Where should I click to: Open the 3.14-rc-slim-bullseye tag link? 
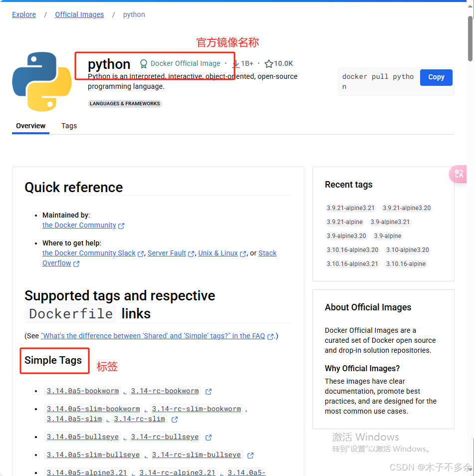[x=197, y=455]
